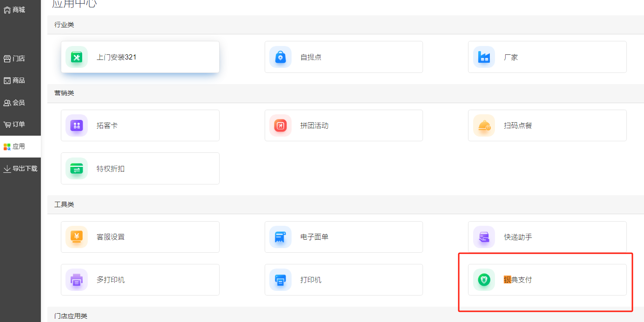Image resolution: width=644 pixels, height=322 pixels.
Task: Open 导出下载 from the sidebar
Action: pyautogui.click(x=20, y=169)
